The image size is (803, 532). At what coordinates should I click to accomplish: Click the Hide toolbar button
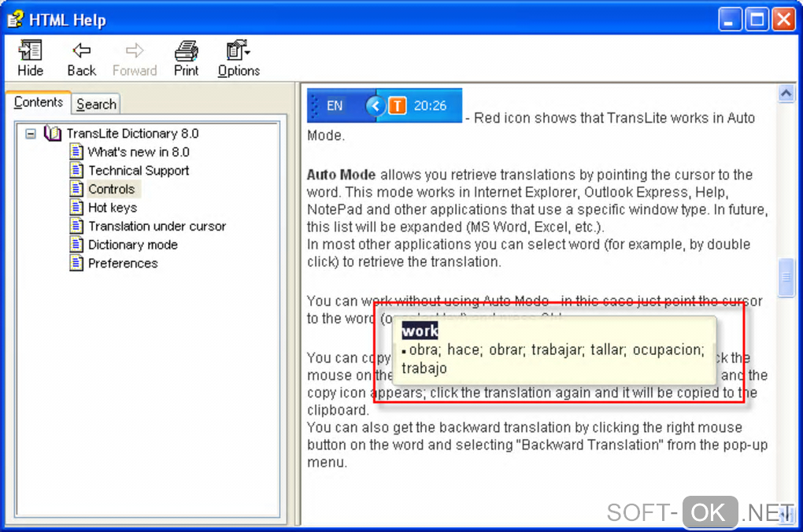pyautogui.click(x=30, y=58)
